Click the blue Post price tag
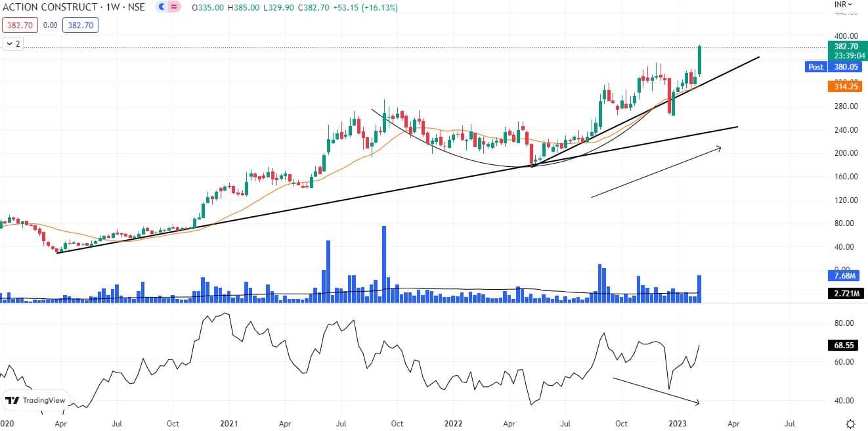This screenshot has height=431, width=868. (815, 67)
